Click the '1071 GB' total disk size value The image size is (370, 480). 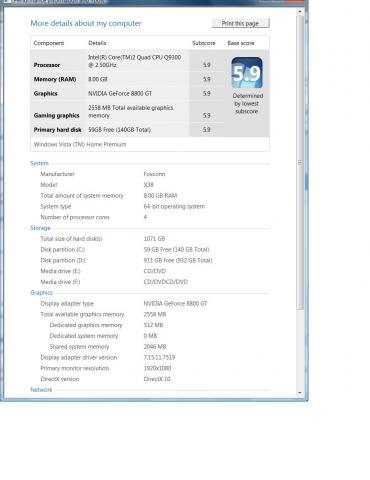pyautogui.click(x=154, y=239)
